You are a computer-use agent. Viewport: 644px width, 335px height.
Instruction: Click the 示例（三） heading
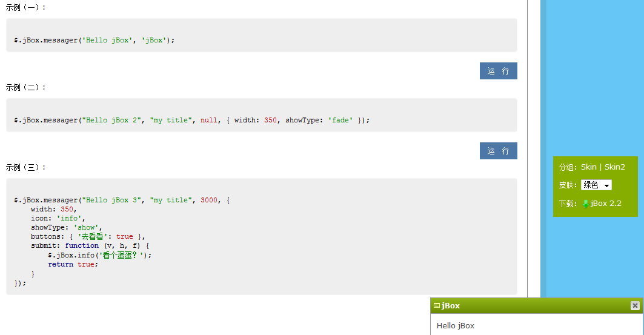coord(25,167)
